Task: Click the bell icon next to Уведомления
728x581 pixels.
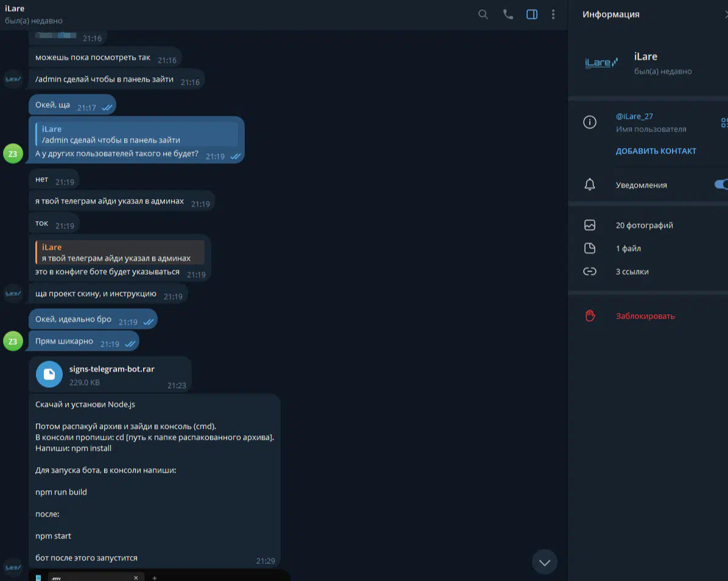Action: (590, 185)
